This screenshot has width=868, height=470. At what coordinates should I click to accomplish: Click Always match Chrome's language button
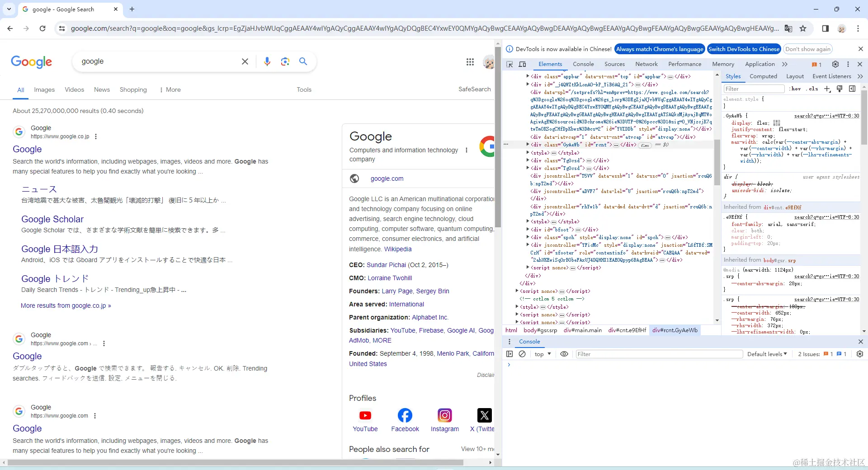click(660, 49)
